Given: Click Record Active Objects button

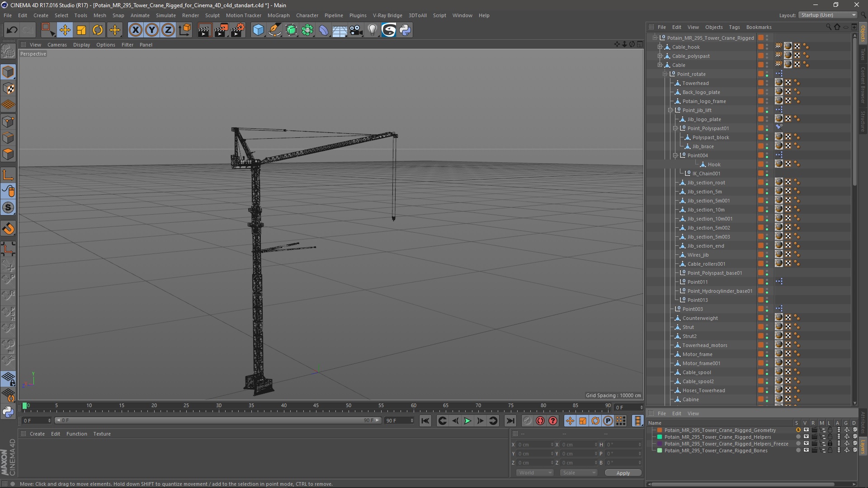Looking at the screenshot, I should (527, 421).
